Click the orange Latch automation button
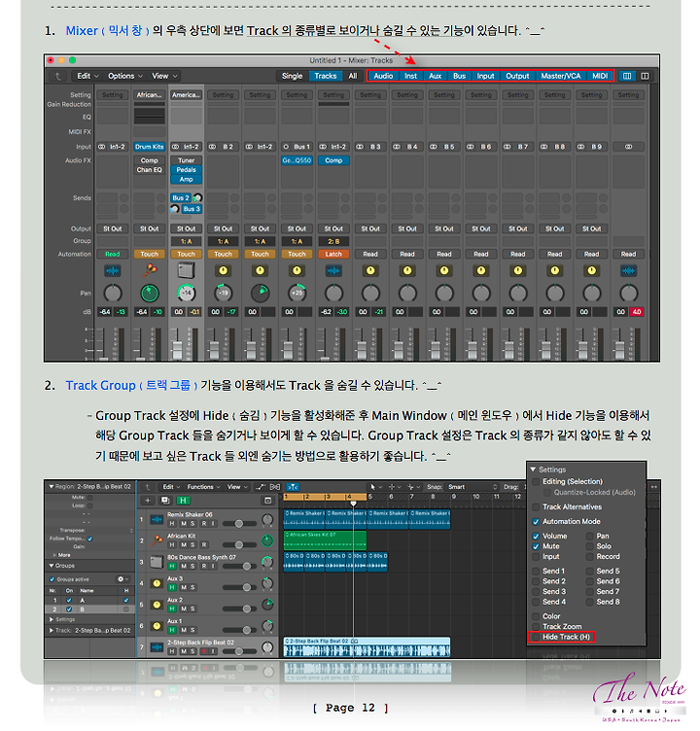 (x=333, y=254)
